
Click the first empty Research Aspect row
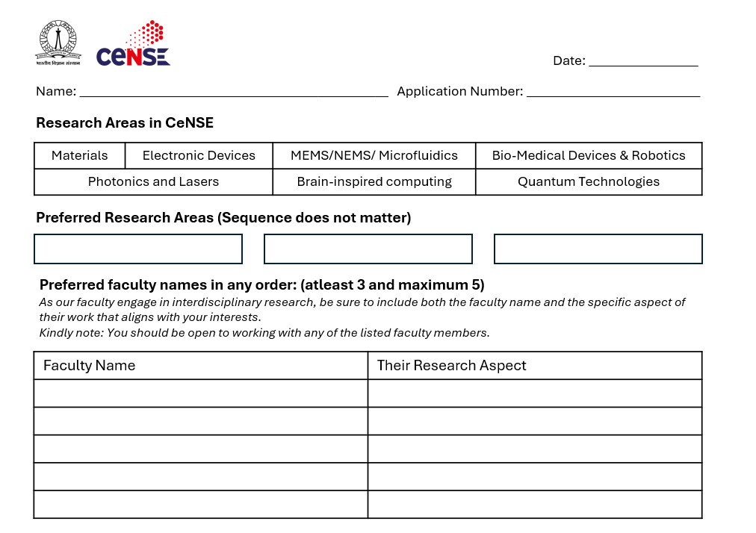pyautogui.click(x=534, y=393)
